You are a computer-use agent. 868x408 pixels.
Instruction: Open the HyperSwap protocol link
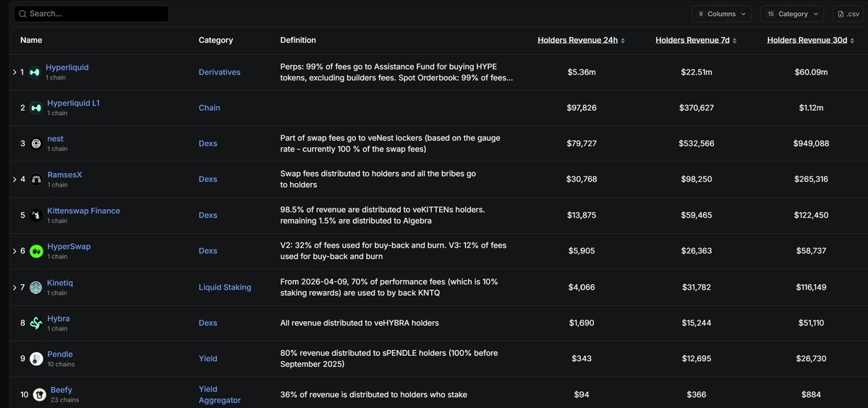pos(68,247)
